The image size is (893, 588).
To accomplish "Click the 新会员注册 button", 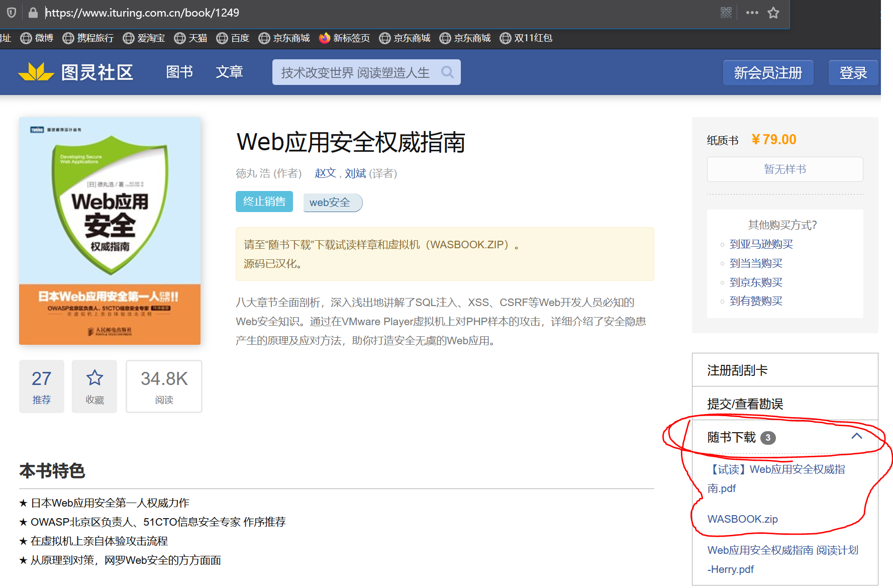I will (x=768, y=72).
